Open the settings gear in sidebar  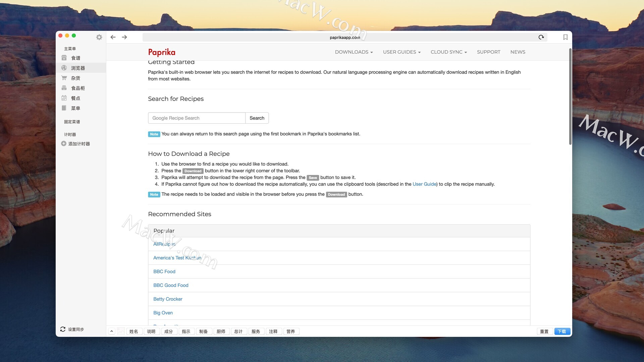point(99,37)
